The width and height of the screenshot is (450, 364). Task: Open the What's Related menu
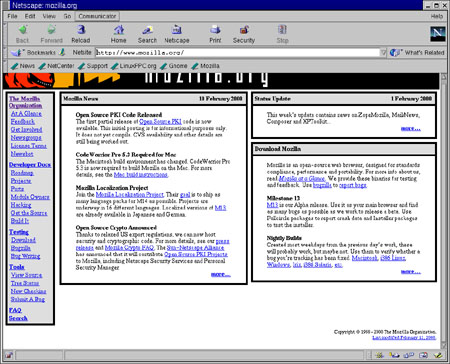coord(417,52)
